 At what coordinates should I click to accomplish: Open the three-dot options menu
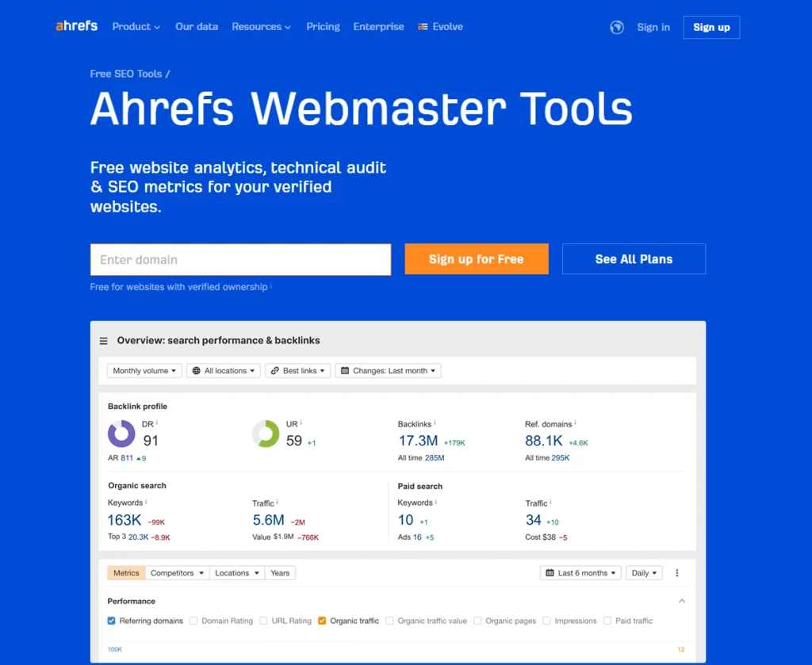pyautogui.click(x=677, y=573)
